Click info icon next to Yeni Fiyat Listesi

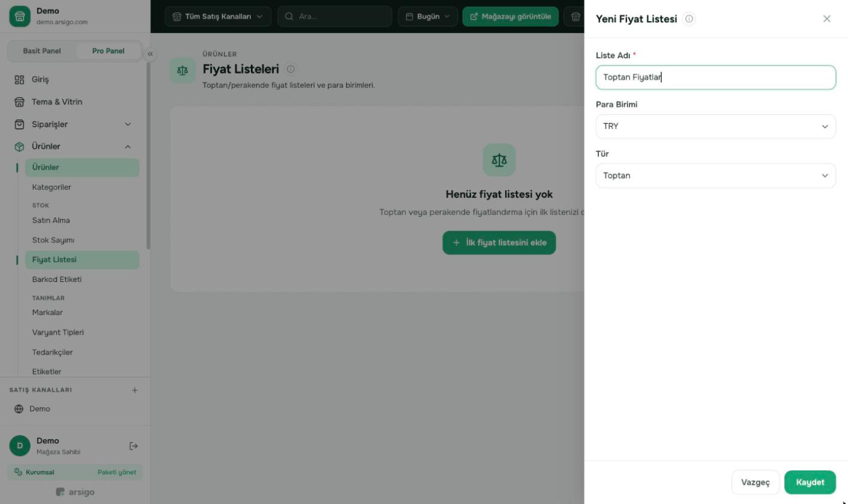689,19
